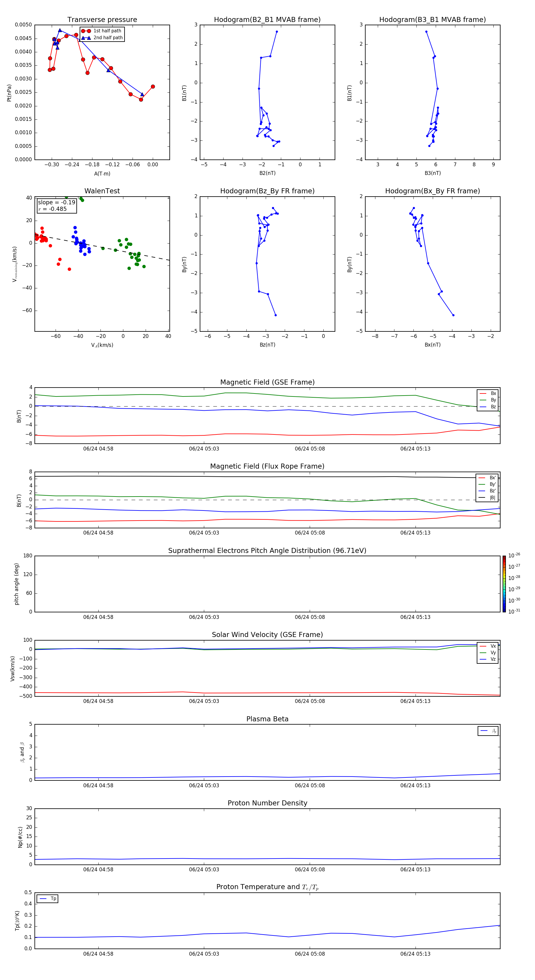Click the 'Hodogram(B3_B1 MVAB frame)' title
Image resolution: width=535 pixels, height=980 pixels.
pos(432,20)
